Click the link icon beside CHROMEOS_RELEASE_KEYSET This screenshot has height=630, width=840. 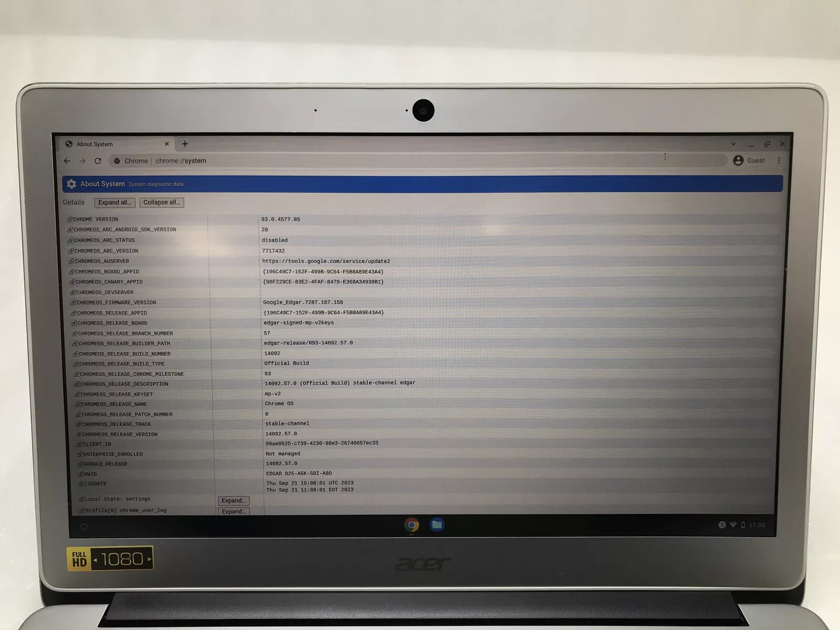tap(78, 394)
